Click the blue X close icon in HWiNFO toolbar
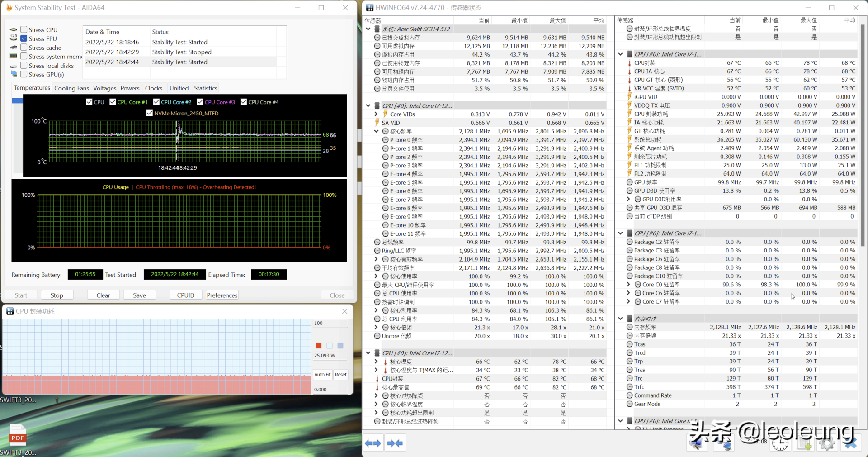The height and width of the screenshot is (457, 868). [851, 444]
